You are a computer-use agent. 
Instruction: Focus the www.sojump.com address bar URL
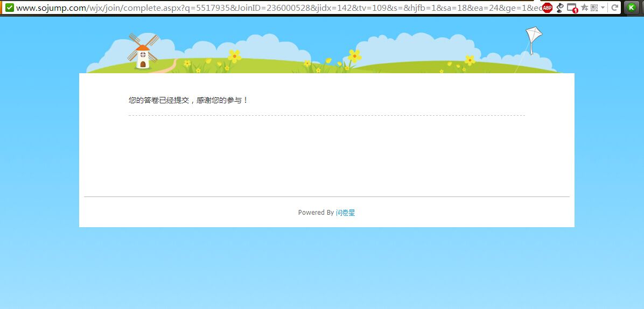[x=278, y=8]
